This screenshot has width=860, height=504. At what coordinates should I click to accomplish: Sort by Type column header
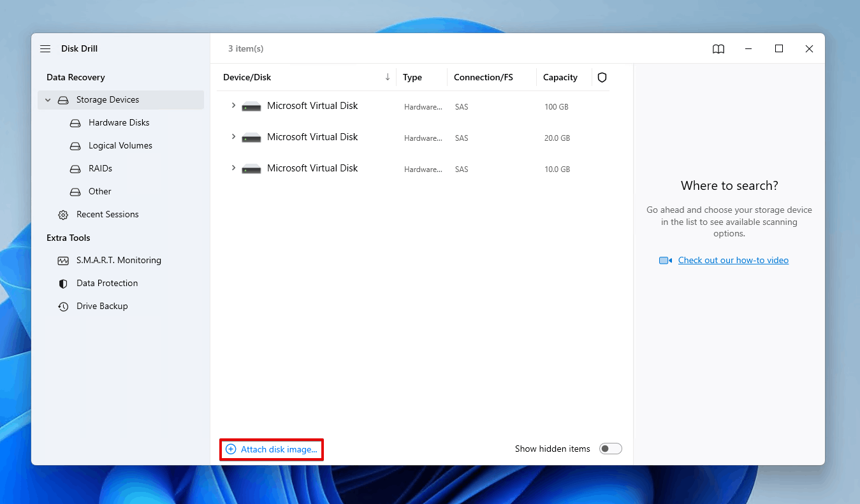tap(412, 77)
